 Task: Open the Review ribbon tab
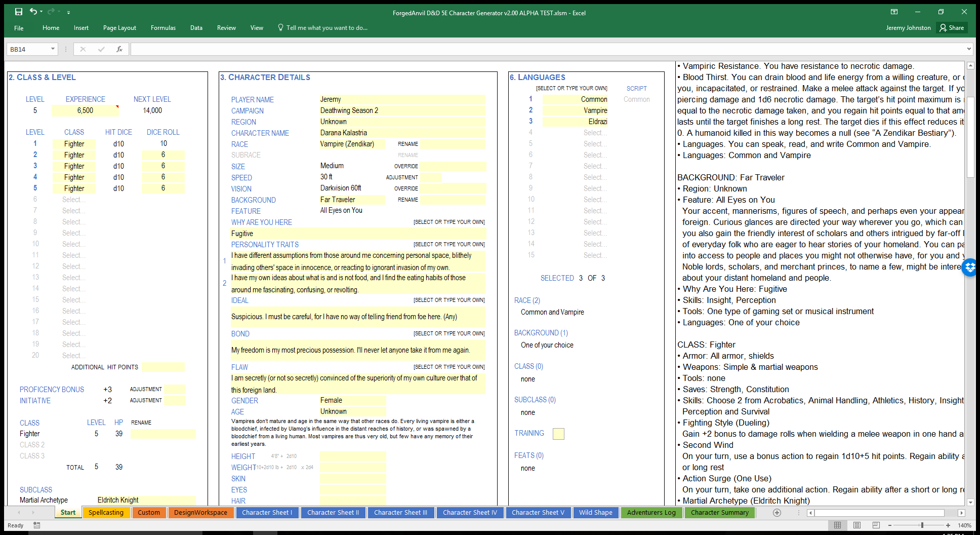(x=226, y=28)
